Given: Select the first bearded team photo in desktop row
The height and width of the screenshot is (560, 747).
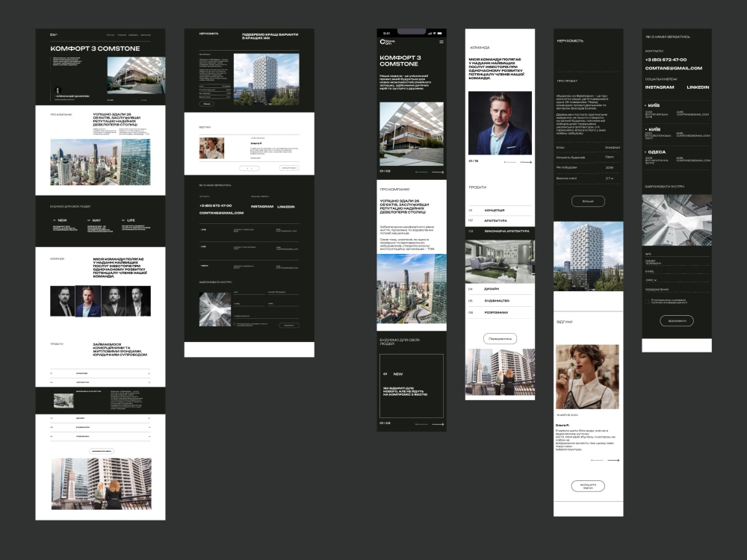Looking at the screenshot, I should (63, 301).
